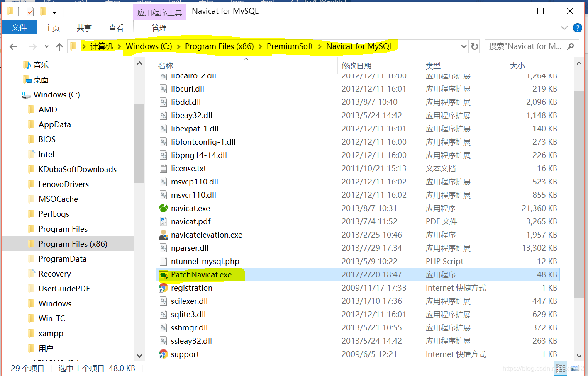
Task: Click the quick access new folder icon
Action: point(43,11)
